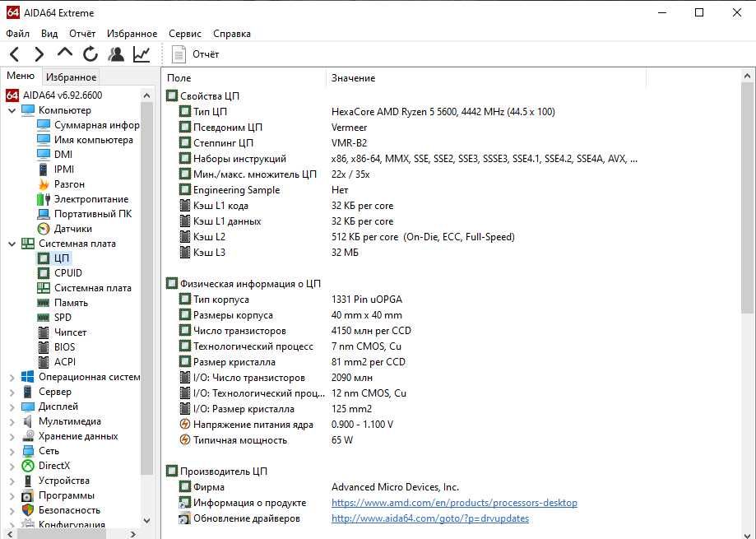The width and height of the screenshot is (756, 539).
Task: Click the CPUID chip icon
Action: point(44,273)
